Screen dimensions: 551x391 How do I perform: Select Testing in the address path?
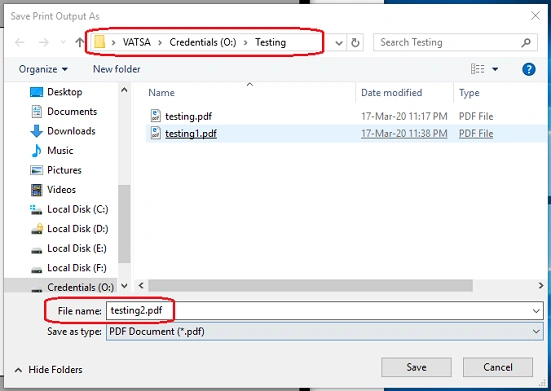(x=270, y=42)
